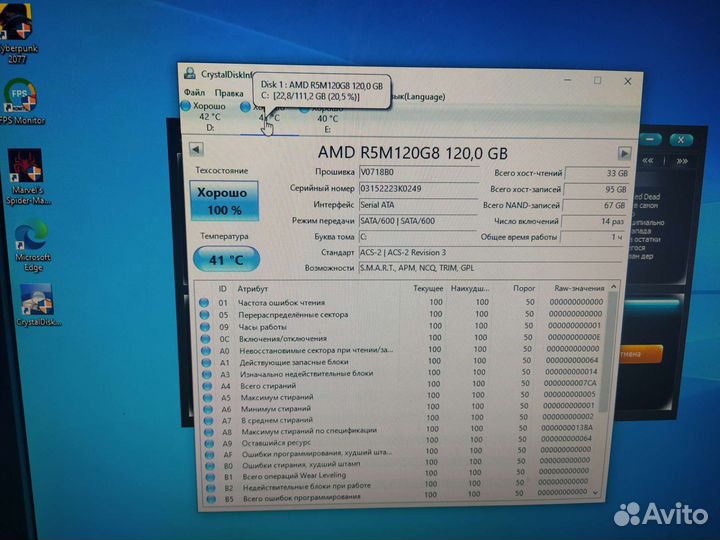Viewport: 720px width, 540px height.
Task: Select row A4 Всего стираний
Action: point(402,384)
